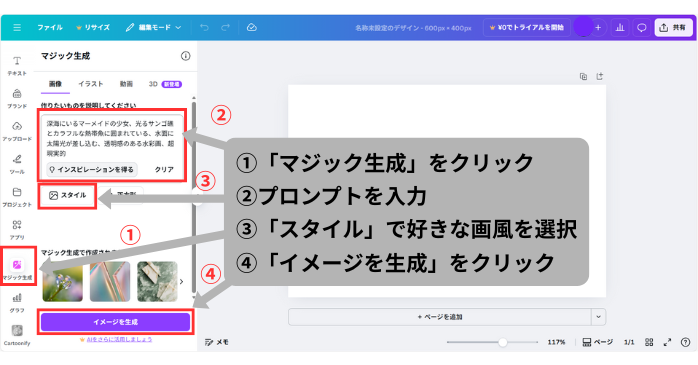Switch to the 動画 tab
698x365 pixels.
click(126, 84)
